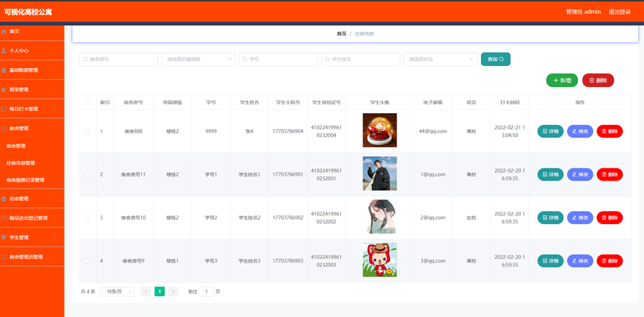Tick the checkbox for row 宿舍888
Viewport: 644px width, 317px height.
pyautogui.click(x=87, y=131)
